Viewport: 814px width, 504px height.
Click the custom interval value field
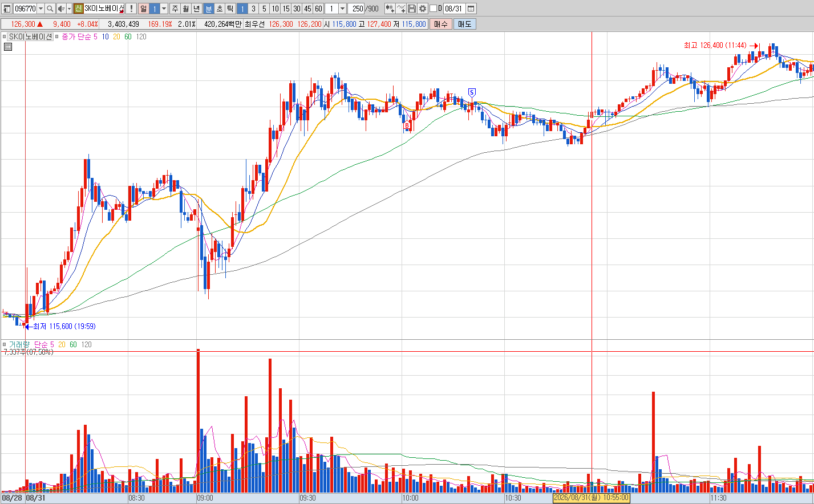pos(331,9)
